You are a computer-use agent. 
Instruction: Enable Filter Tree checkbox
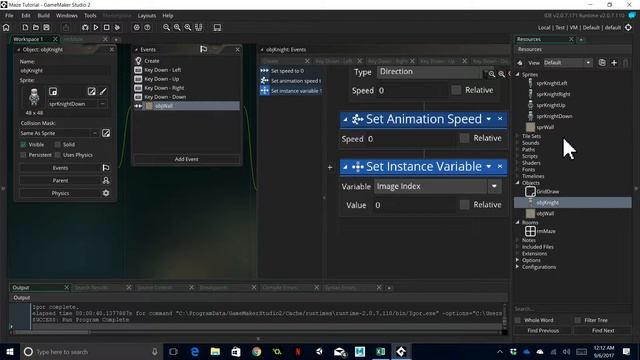(578, 320)
